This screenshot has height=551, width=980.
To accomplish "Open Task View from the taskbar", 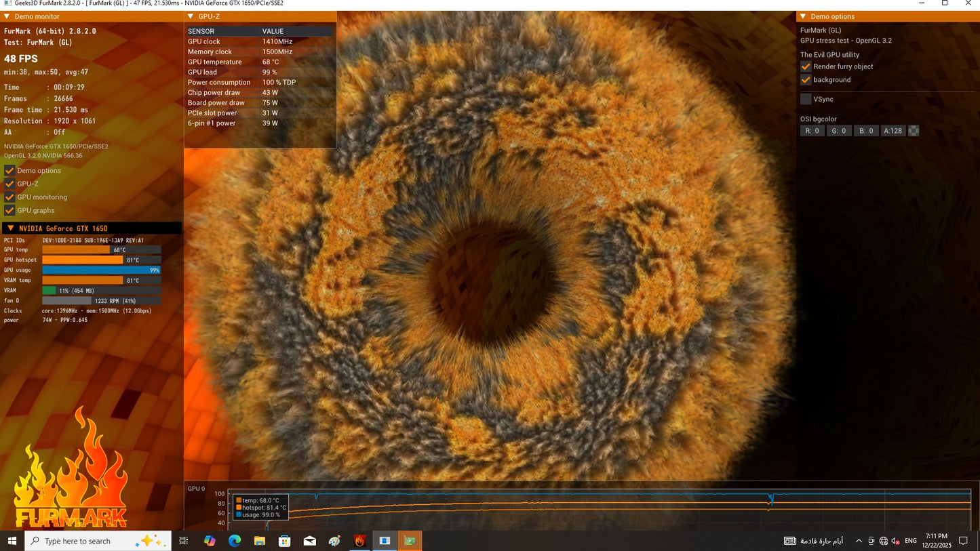I will 183,541.
